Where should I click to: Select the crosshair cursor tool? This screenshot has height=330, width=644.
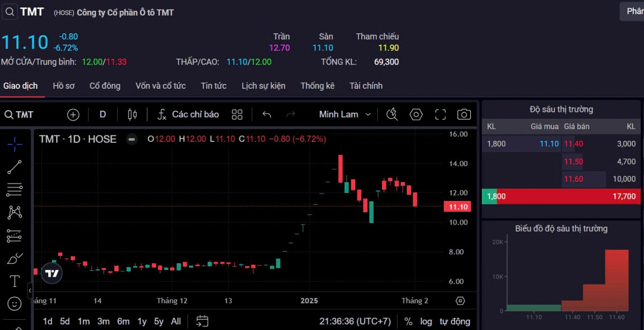pos(14,144)
